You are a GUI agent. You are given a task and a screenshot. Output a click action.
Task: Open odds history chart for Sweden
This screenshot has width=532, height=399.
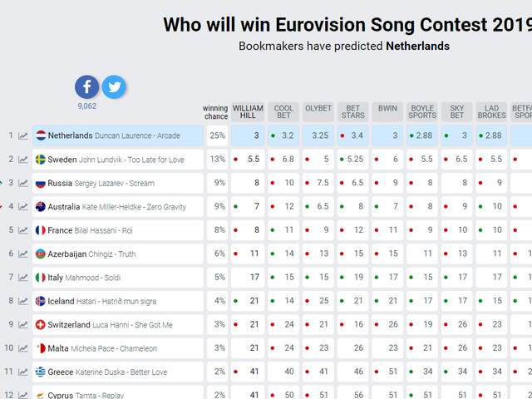pos(23,160)
